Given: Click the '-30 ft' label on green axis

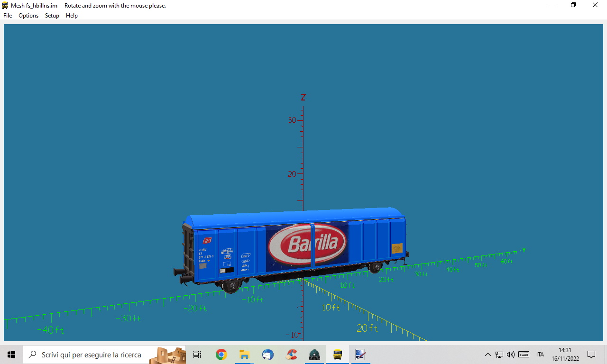Looking at the screenshot, I should [x=129, y=318].
